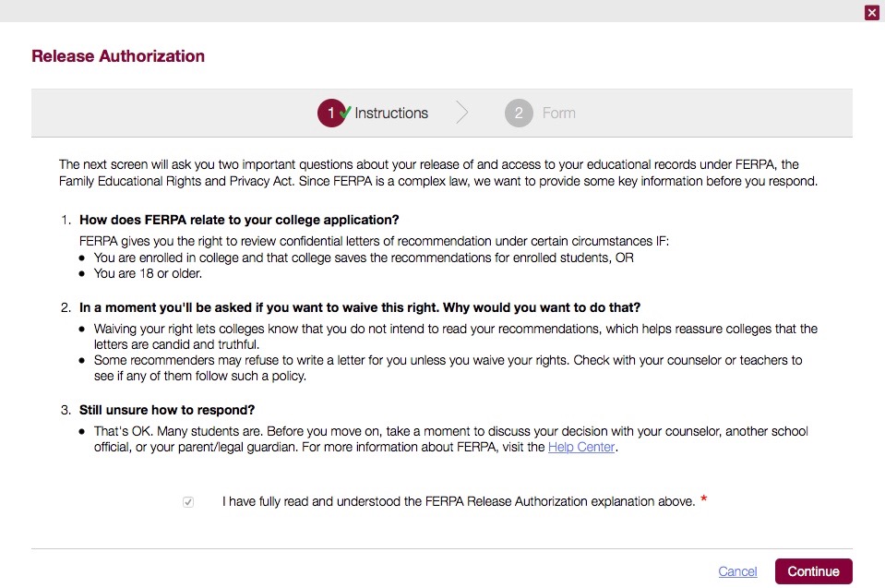Image resolution: width=885 pixels, height=588 pixels.
Task: Click the red required asterisk
Action: tap(703, 498)
